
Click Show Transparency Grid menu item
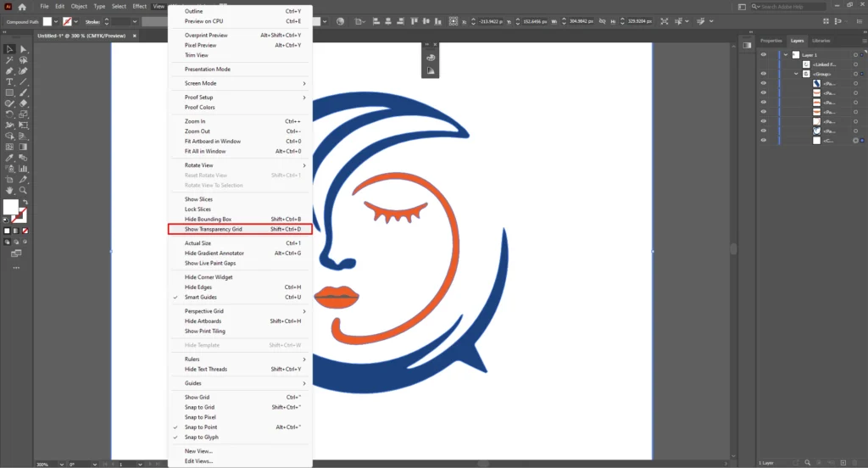coord(240,229)
